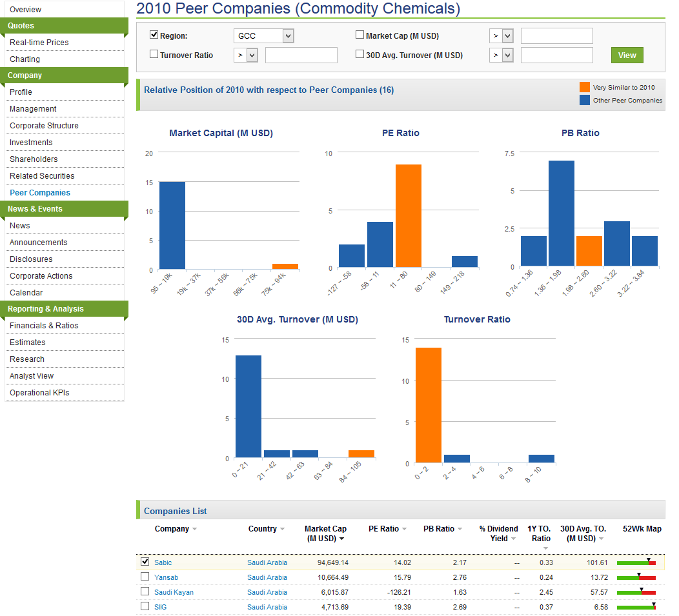Image resolution: width=679 pixels, height=616 pixels.
Task: Tick the Yansab company checkbox
Action: (x=145, y=577)
